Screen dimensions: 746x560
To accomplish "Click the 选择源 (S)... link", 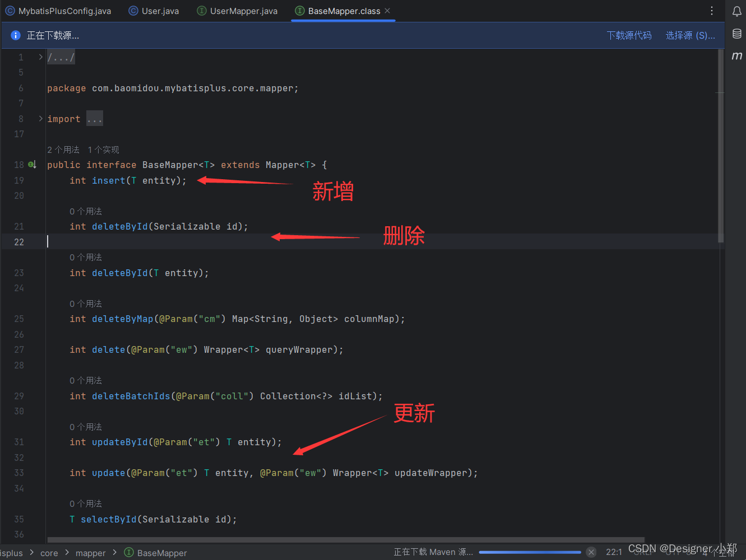I will [x=690, y=35].
